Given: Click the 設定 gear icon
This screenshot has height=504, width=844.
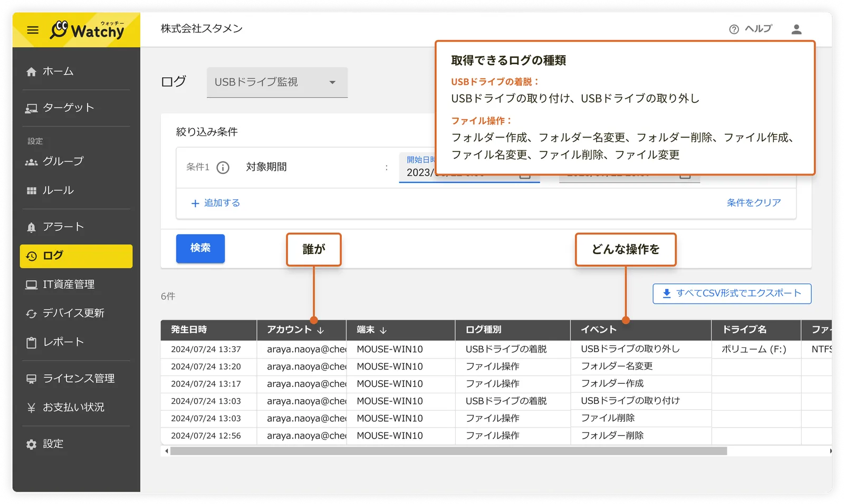Looking at the screenshot, I should pyautogui.click(x=32, y=444).
